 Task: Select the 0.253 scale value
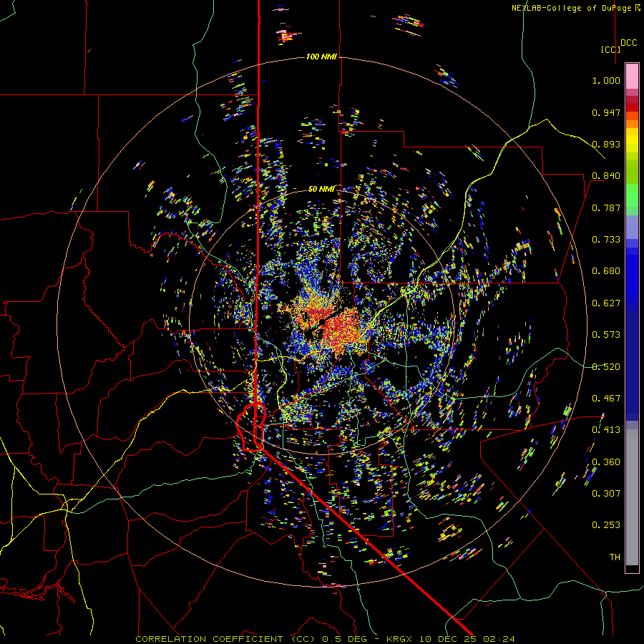click(606, 525)
